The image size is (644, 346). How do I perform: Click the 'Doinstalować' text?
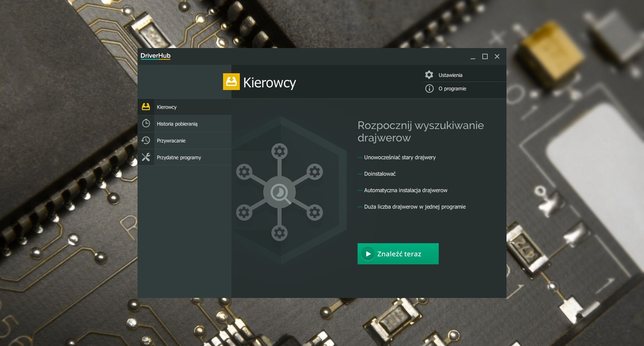(x=380, y=174)
